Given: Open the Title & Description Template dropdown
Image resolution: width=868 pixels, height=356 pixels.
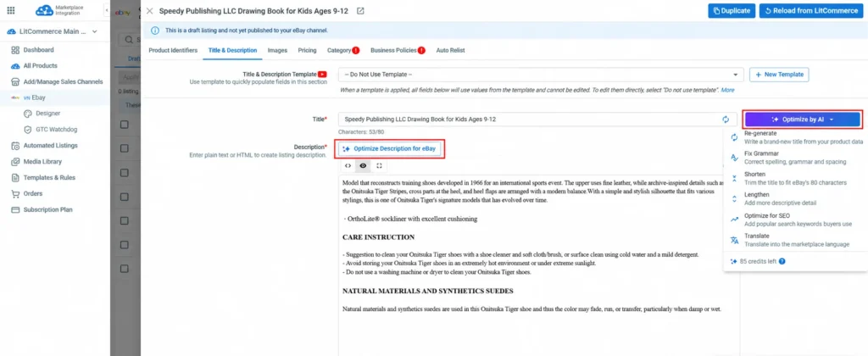Looking at the screenshot, I should pos(541,75).
